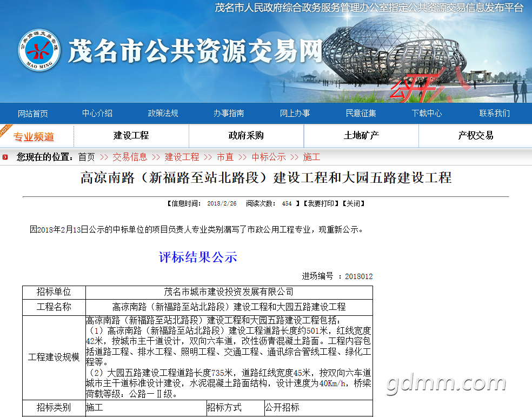Click the 评标结果公示 heading

[x=198, y=257]
